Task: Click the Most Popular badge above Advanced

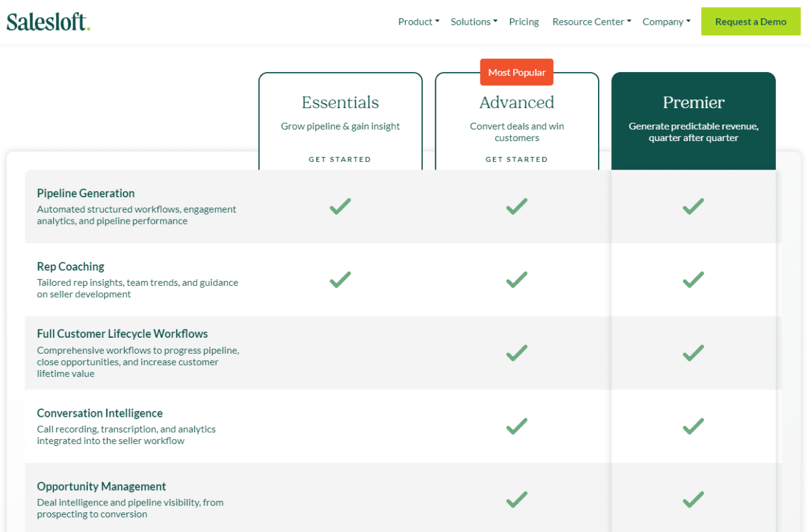Action: [516, 72]
